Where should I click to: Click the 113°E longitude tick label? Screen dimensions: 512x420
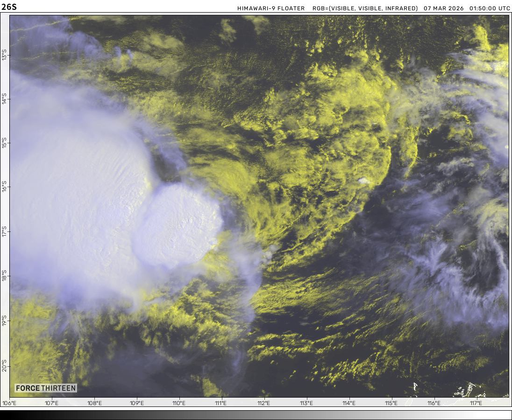pos(306,403)
